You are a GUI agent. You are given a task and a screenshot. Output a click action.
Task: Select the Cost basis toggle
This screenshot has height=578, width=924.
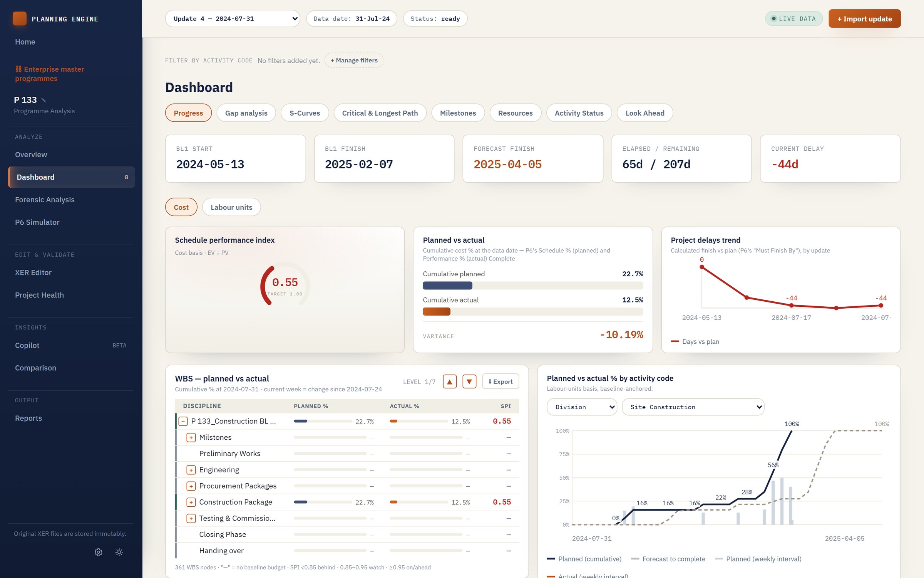coord(181,207)
